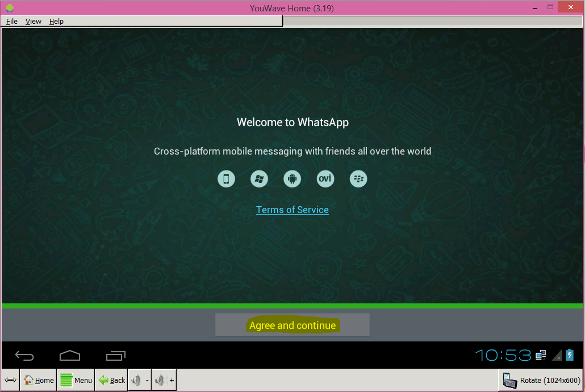The width and height of the screenshot is (585, 392).
Task: Click the YouWave Home toolbar button
Action: [39, 380]
